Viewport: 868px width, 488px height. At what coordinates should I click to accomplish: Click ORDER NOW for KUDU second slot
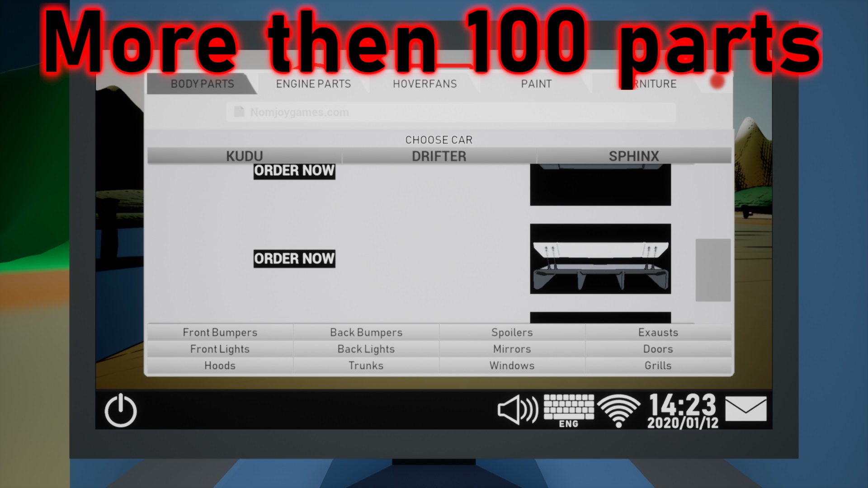click(x=293, y=258)
